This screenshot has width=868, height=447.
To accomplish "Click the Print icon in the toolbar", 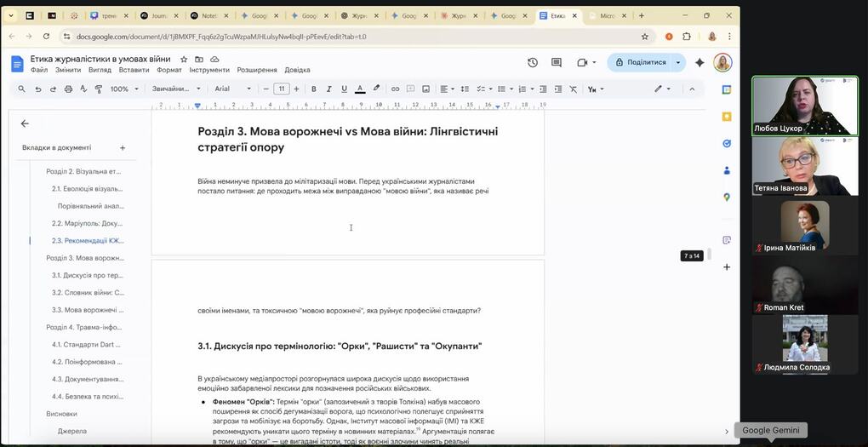I will click(68, 89).
